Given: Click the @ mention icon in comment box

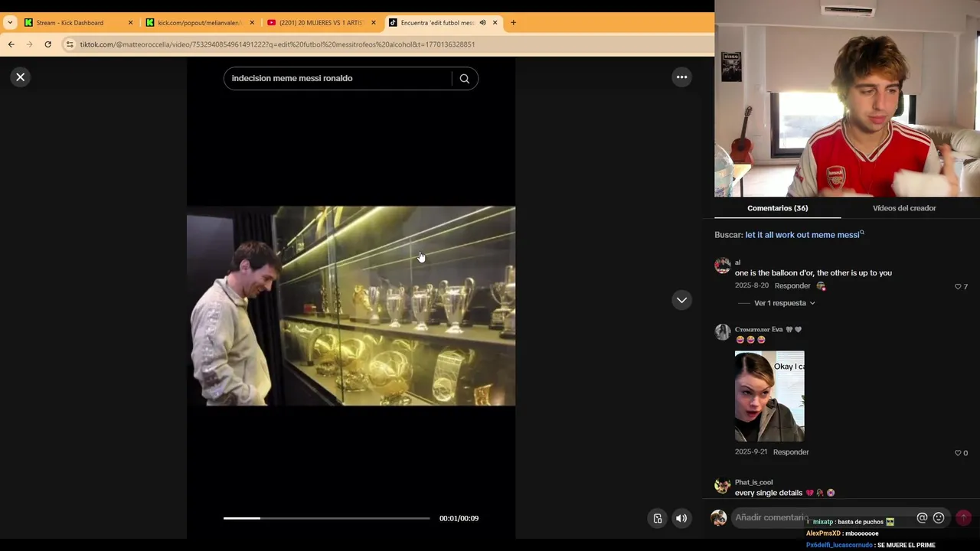Looking at the screenshot, I should point(922,518).
